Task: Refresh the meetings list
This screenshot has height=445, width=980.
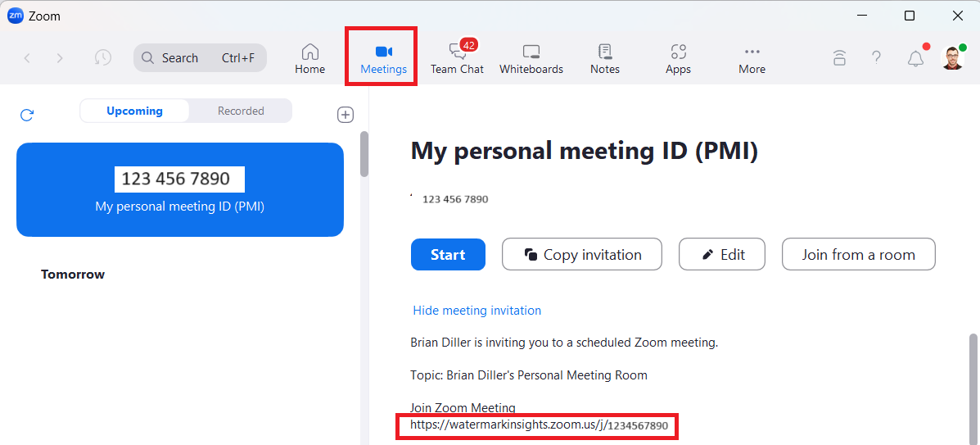Action: [x=27, y=115]
